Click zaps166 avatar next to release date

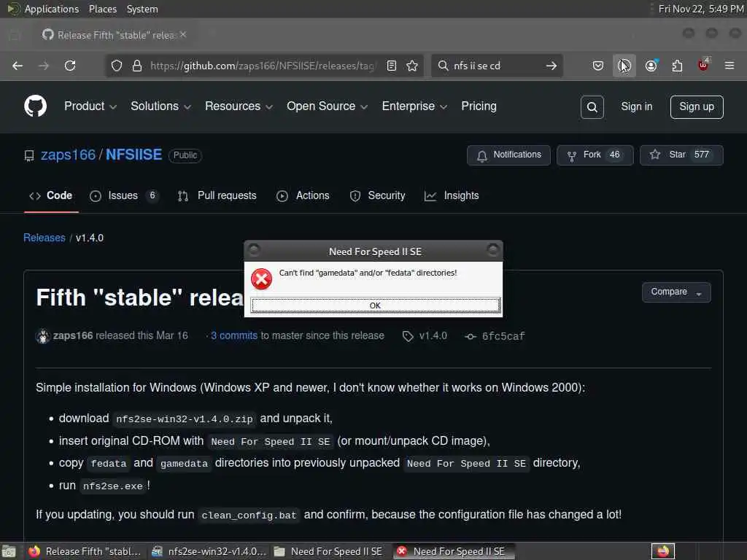pyautogui.click(x=43, y=336)
